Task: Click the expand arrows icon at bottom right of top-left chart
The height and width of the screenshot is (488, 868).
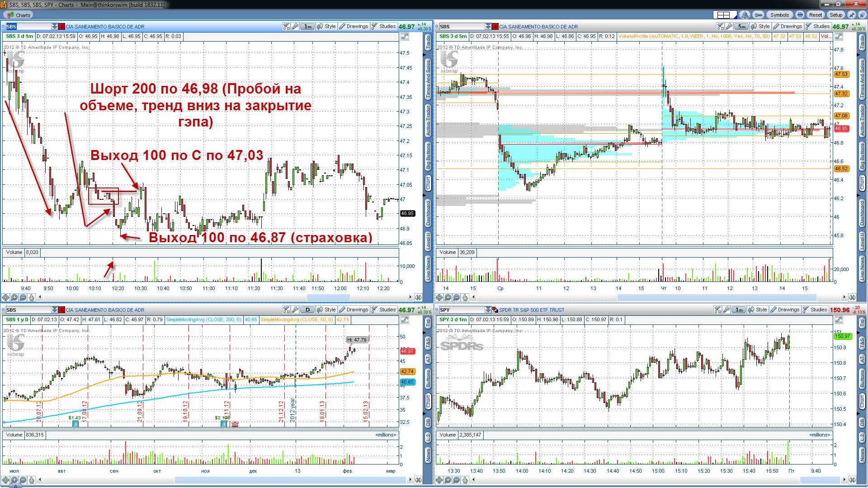Action: 418,297
